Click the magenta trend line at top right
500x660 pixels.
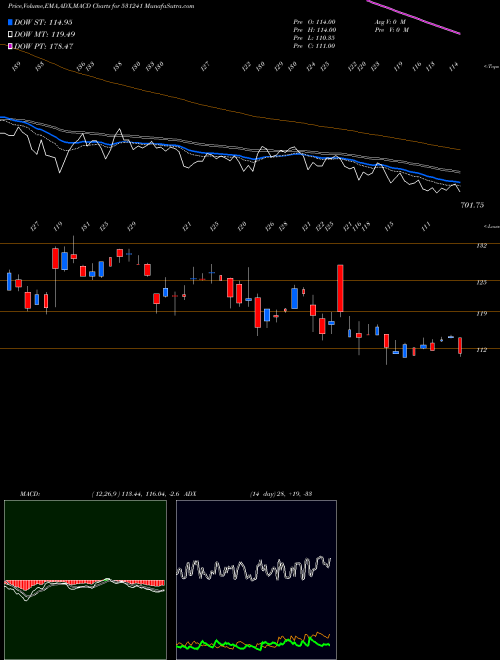pos(413,17)
